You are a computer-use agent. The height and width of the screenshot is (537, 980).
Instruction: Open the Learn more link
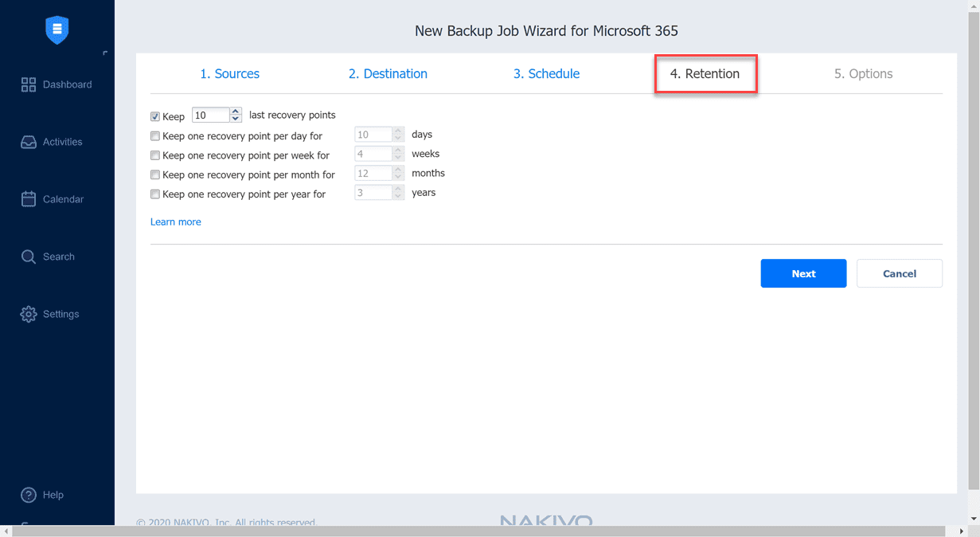pos(175,221)
